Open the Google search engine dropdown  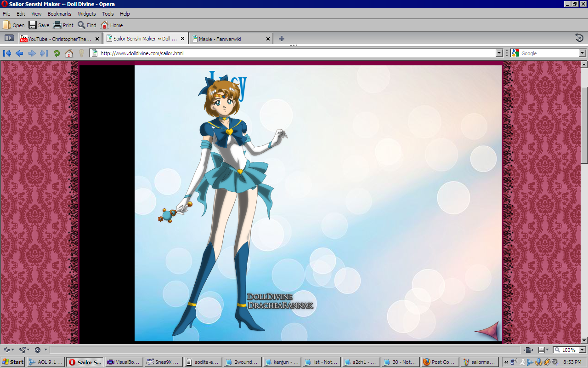click(582, 53)
